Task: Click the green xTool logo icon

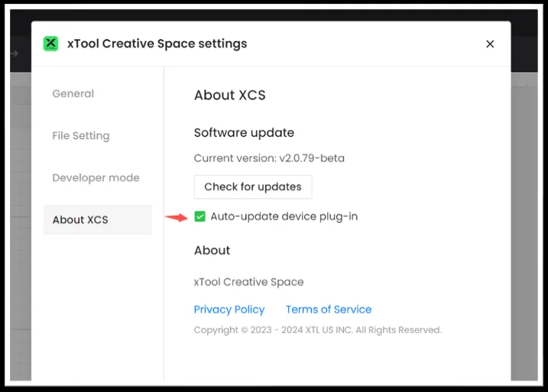Action: 50,44
